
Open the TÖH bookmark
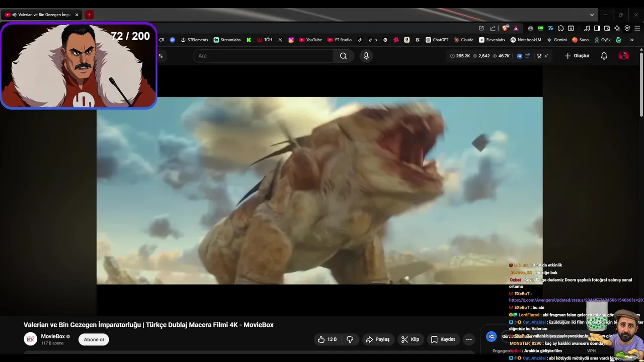tap(264, 40)
